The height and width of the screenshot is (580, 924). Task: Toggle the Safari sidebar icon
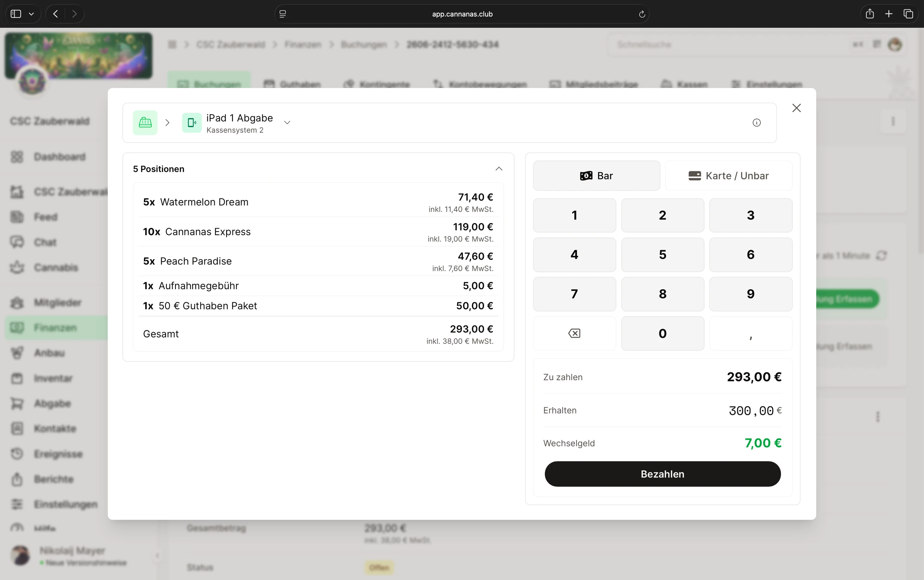point(16,14)
